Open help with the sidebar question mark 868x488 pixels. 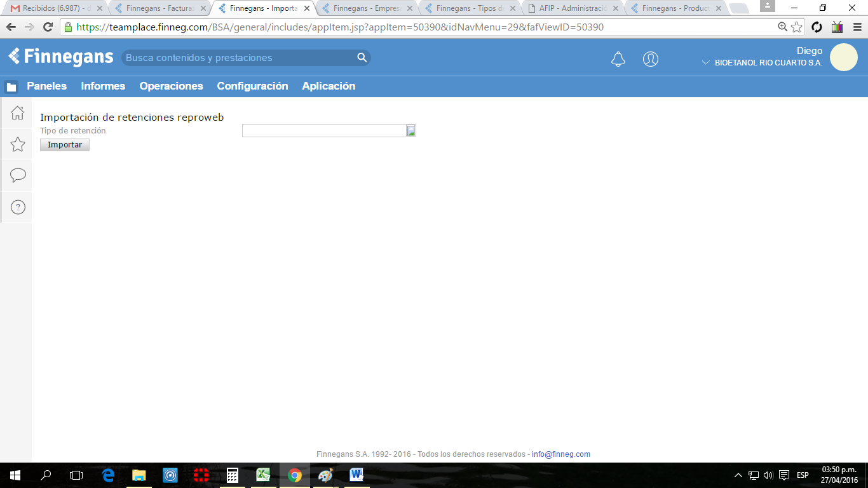[18, 207]
